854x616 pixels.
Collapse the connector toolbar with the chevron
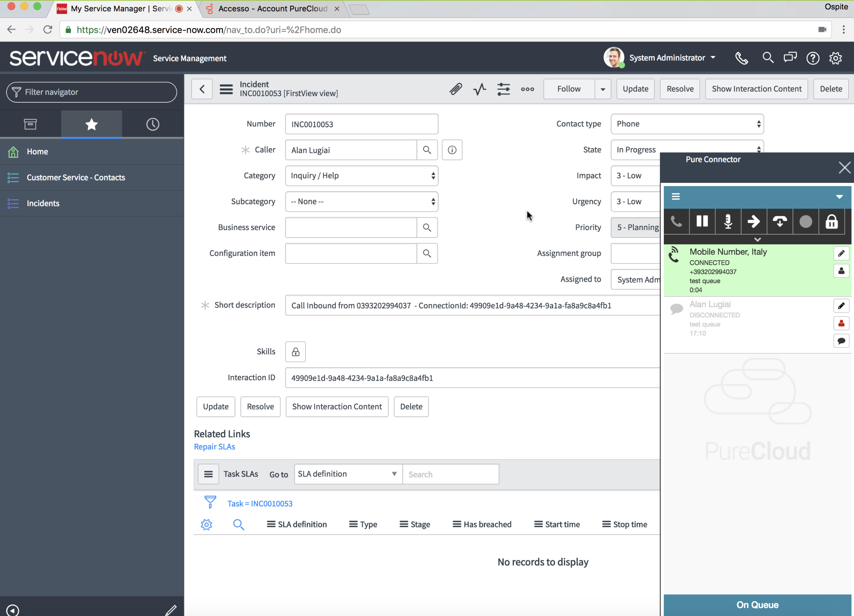757,239
